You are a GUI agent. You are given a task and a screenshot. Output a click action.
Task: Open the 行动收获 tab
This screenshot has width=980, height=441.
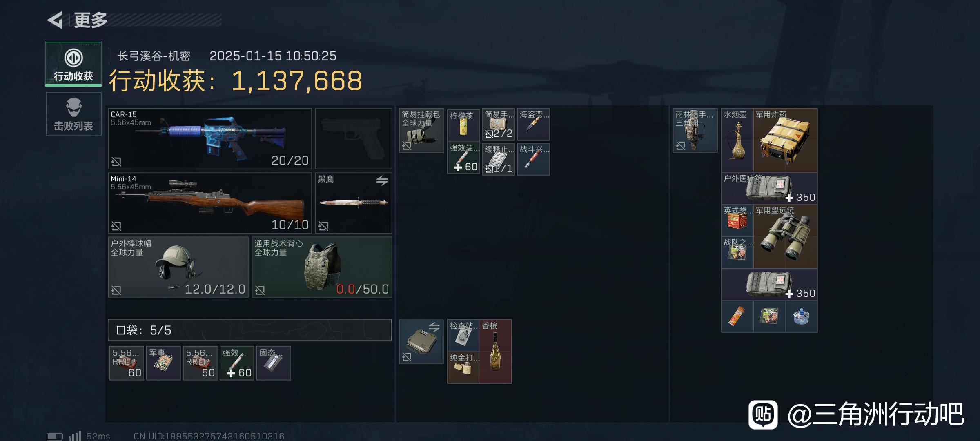[73, 64]
